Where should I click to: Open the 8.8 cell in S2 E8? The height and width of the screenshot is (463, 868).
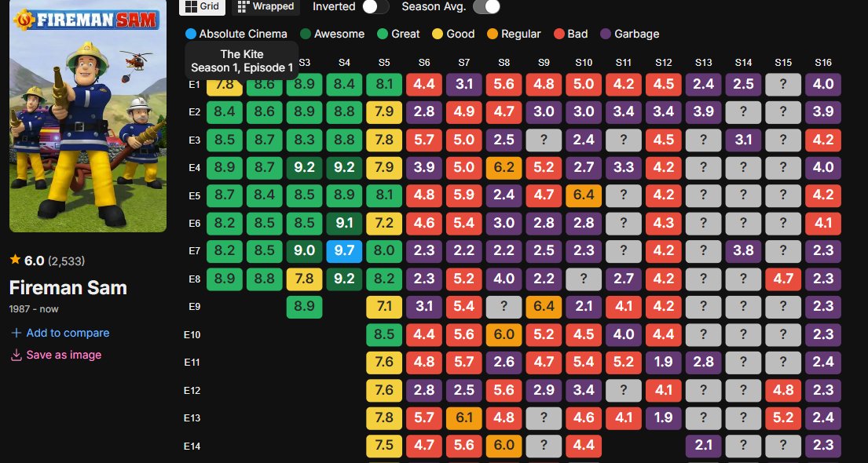[x=265, y=279]
